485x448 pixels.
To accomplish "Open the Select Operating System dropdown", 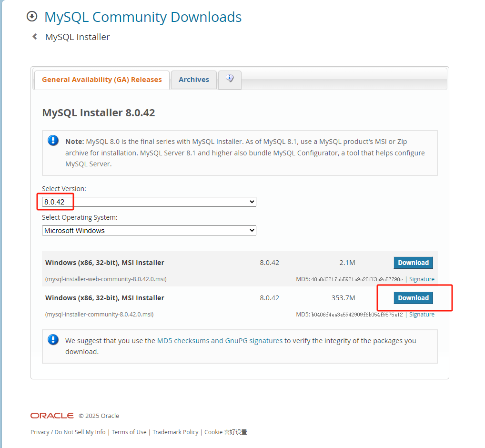I will 149,231.
